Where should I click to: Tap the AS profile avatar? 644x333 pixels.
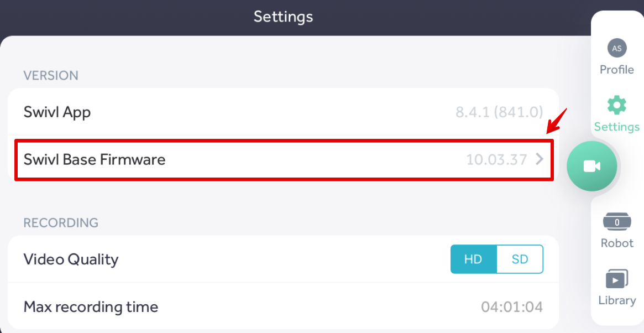617,48
